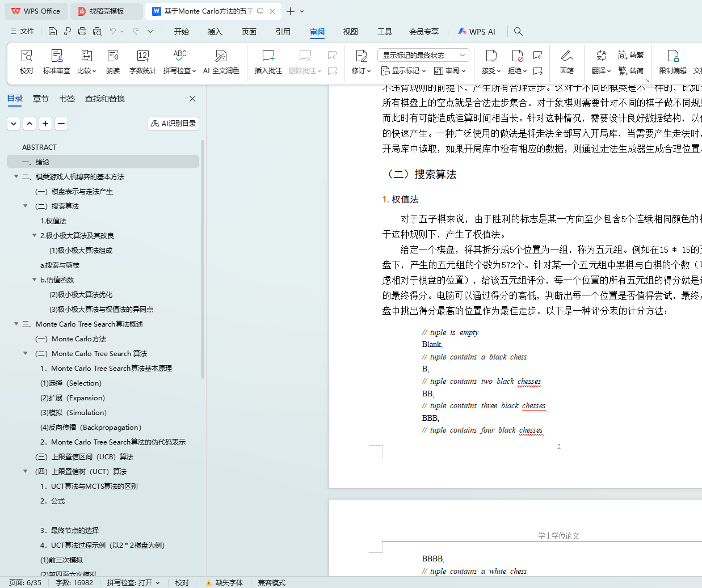702x588 pixels.
Task: Click the WPS AI button
Action: (x=477, y=32)
